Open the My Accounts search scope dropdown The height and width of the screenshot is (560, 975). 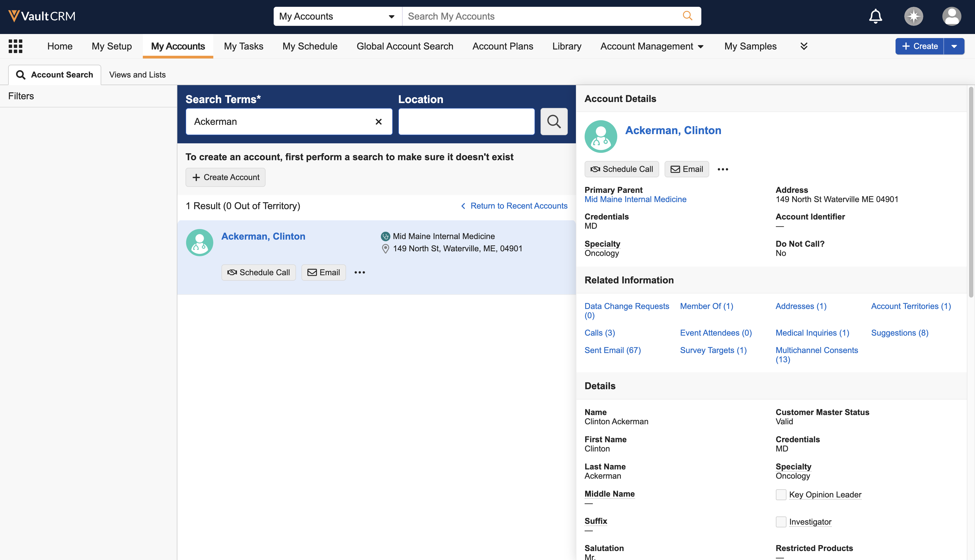coord(338,16)
